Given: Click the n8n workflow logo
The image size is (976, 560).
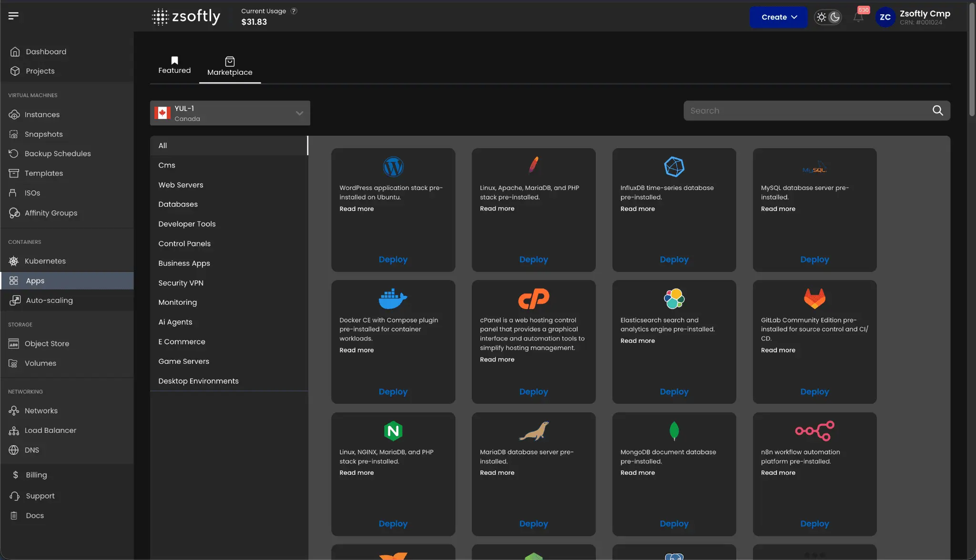Looking at the screenshot, I should pyautogui.click(x=814, y=431).
